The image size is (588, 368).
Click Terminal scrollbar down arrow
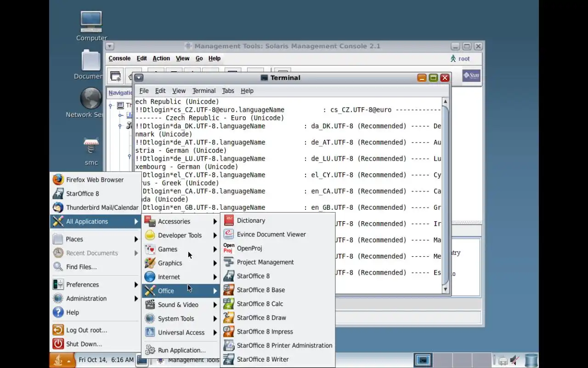click(x=445, y=289)
